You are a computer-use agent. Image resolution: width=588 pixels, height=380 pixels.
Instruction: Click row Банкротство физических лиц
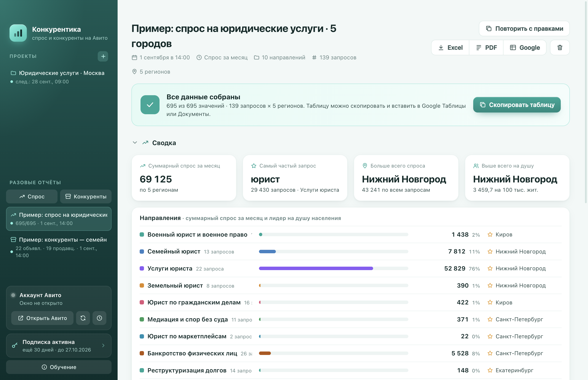(x=351, y=353)
